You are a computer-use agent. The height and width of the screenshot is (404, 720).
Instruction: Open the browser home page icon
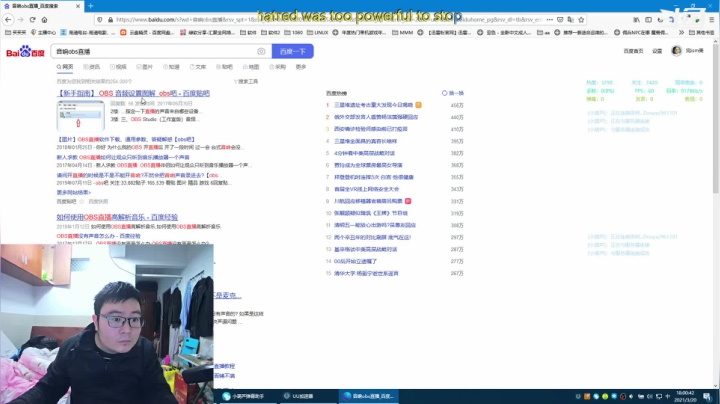coord(45,20)
